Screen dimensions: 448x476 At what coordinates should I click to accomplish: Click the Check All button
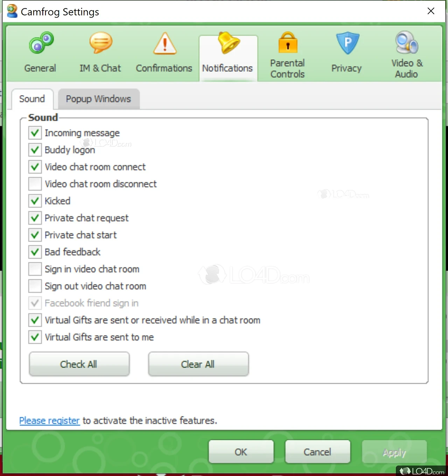(79, 364)
